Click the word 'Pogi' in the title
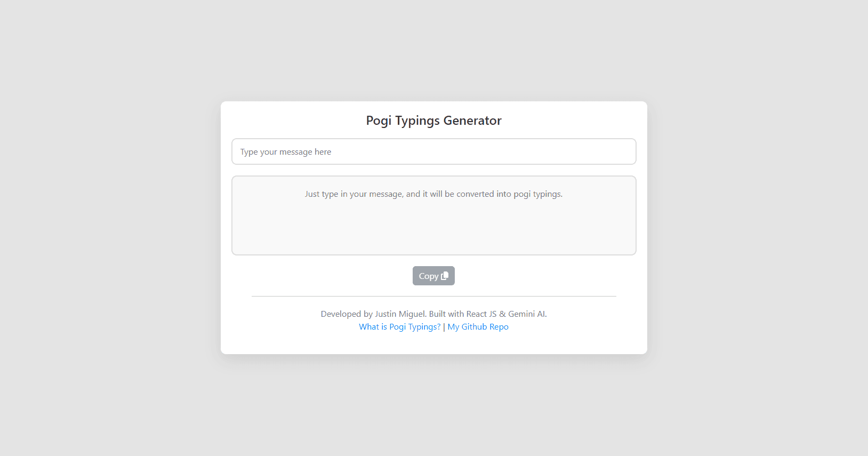Screen dimensions: 868x456 379,121
